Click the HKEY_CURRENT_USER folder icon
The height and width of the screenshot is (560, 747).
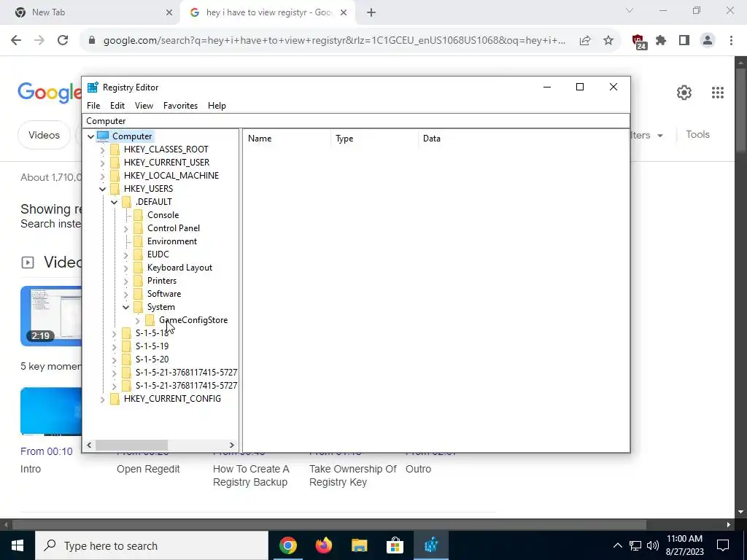115,163
